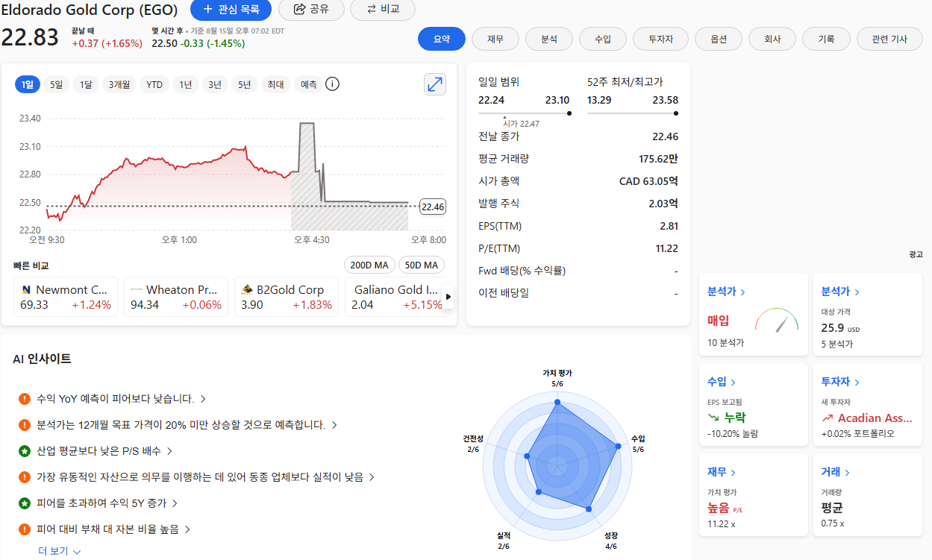Click the 관심 목록 plus button

231,10
